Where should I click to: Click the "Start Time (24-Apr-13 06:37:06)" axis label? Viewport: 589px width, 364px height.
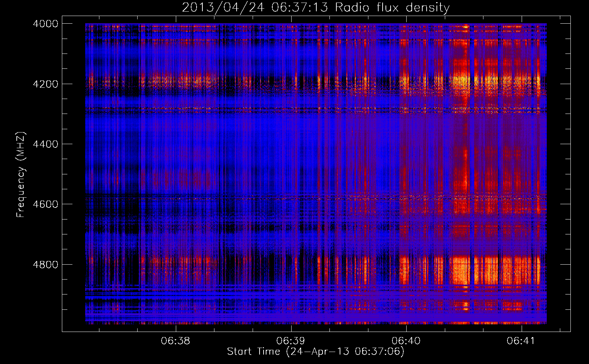point(316,352)
